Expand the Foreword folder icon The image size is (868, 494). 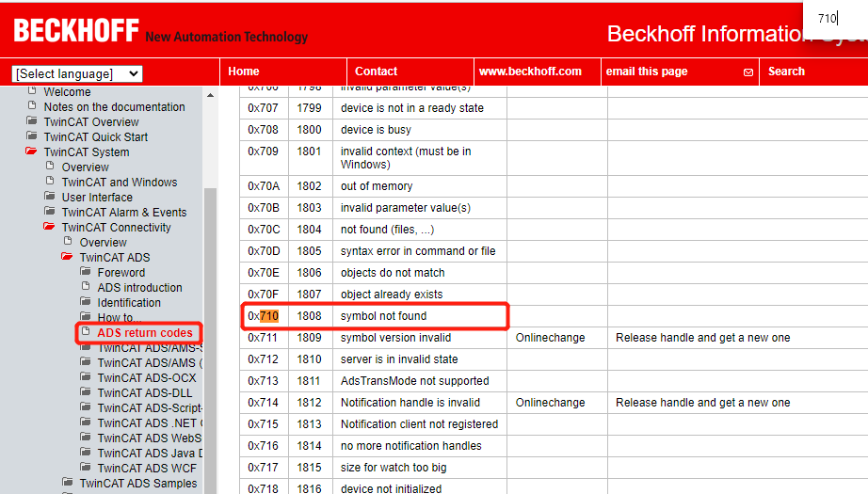pos(86,271)
